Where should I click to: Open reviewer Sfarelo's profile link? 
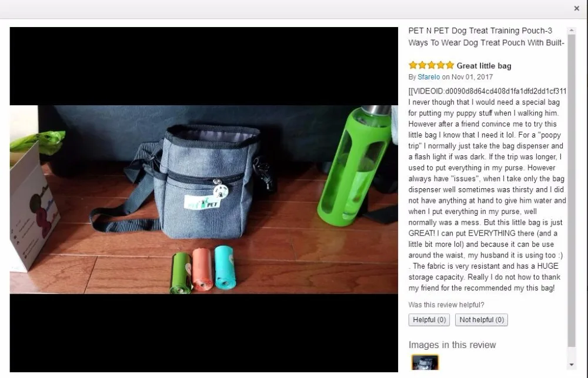coord(429,77)
